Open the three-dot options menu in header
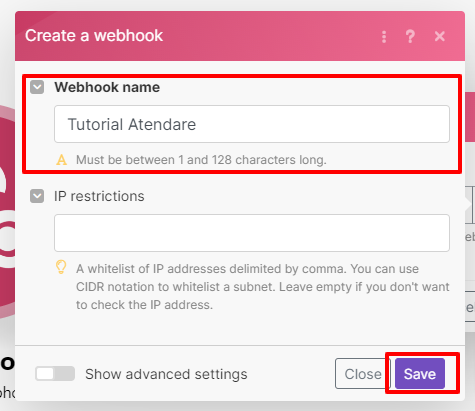Viewport: 475px width, 411px height. click(384, 36)
